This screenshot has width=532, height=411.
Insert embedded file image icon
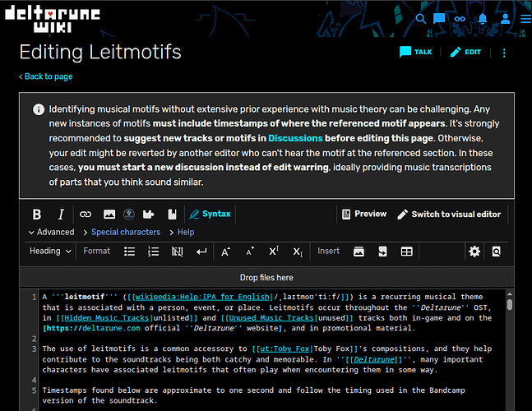pyautogui.click(x=109, y=215)
